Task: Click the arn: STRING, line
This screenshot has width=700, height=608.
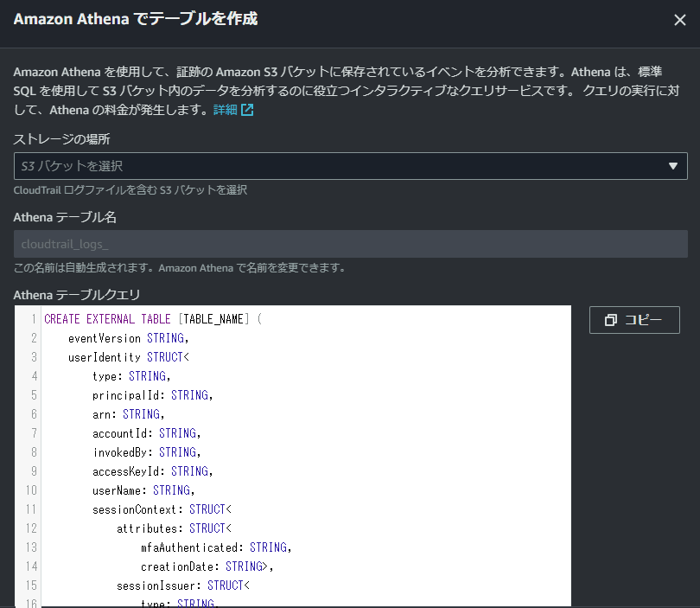Action: pos(129,414)
